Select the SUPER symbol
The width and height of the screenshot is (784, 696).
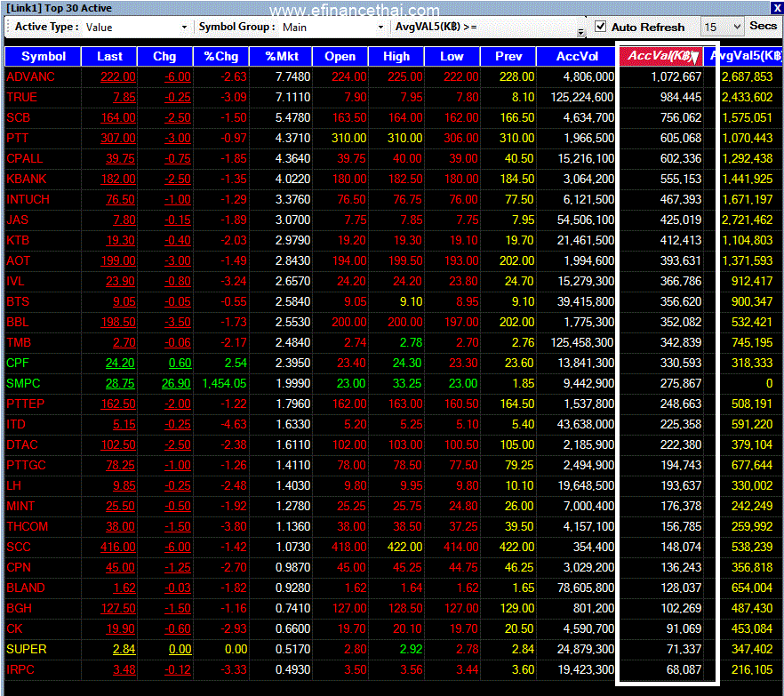(x=27, y=650)
